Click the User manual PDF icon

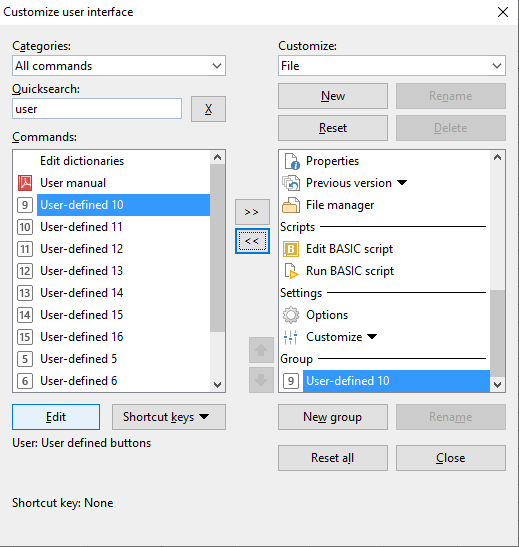[25, 183]
